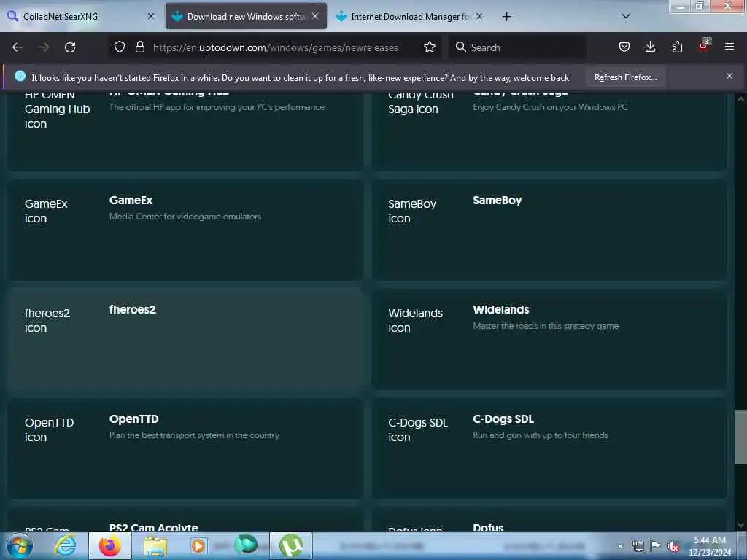Click the network tray icon

[638, 546]
